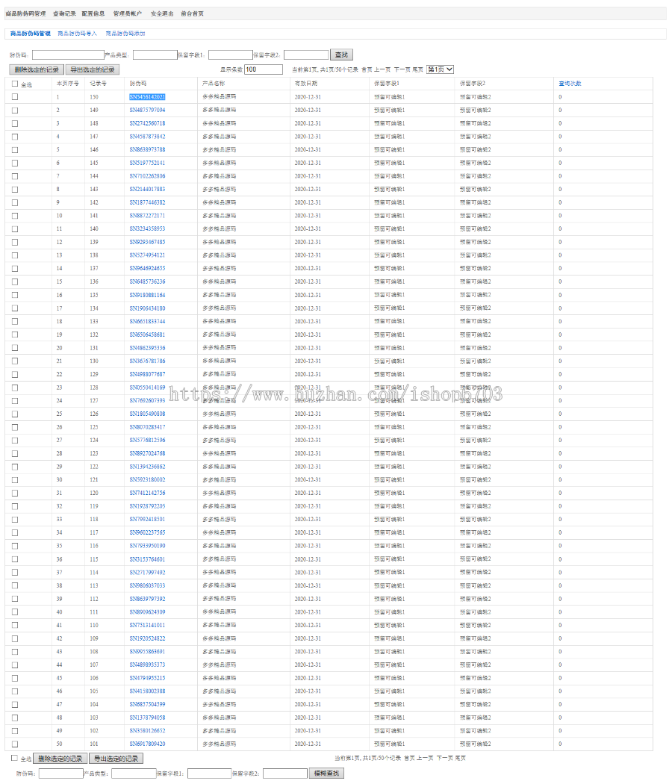The width and height of the screenshot is (672, 784).
Task: Select the checkbox in row 50
Action: pyautogui.click(x=15, y=744)
